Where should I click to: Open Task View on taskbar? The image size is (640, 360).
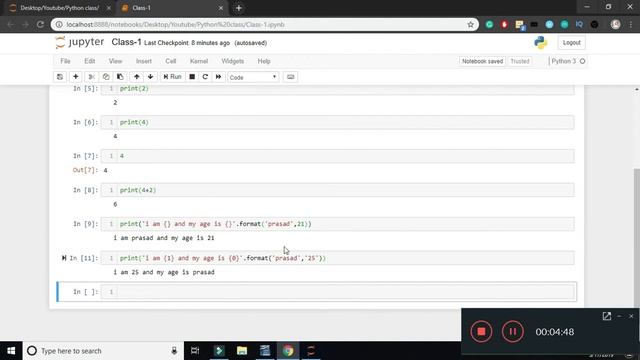(x=195, y=351)
